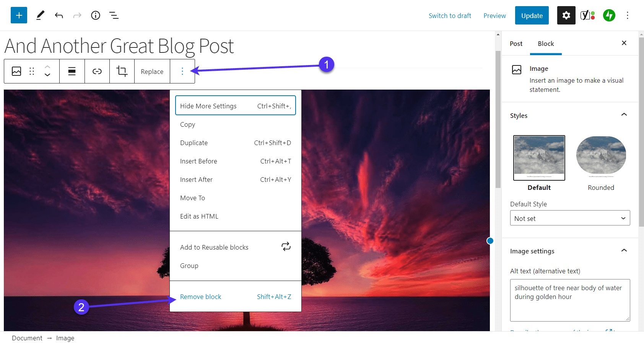Click the Undo arrow icon
644x343 pixels.
pos(59,15)
